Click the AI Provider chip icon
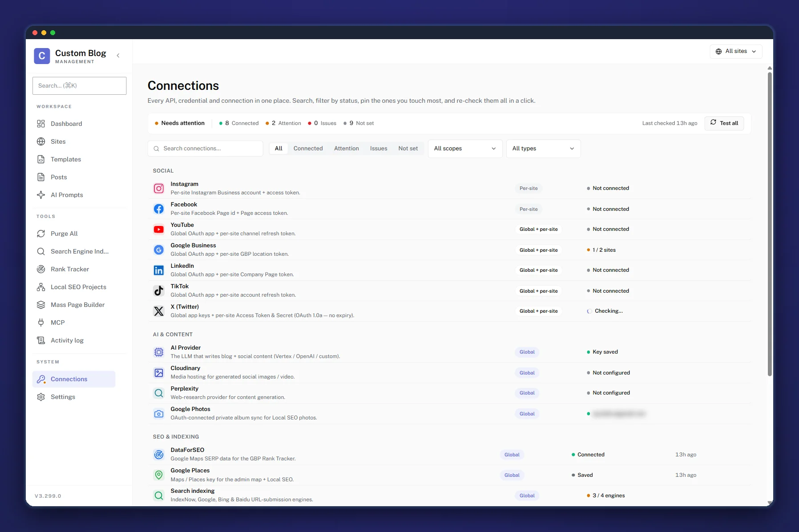The image size is (799, 532). point(159,352)
